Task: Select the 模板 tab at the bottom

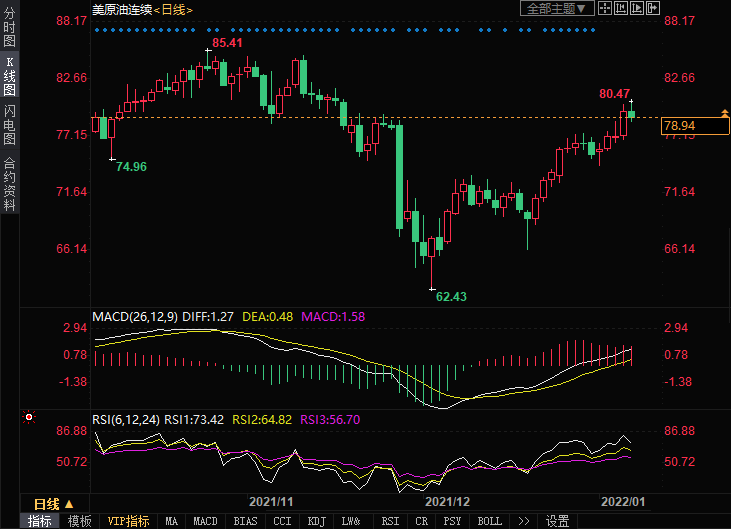Action: pos(80,521)
